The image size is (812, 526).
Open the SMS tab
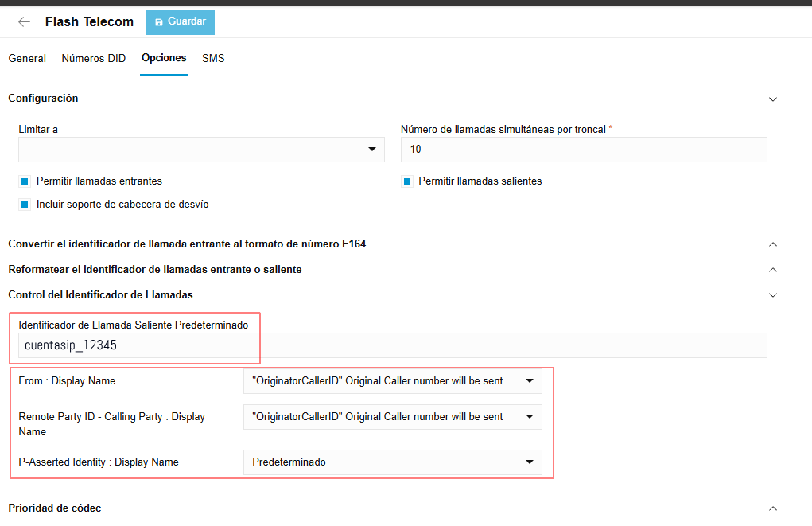pyautogui.click(x=213, y=58)
